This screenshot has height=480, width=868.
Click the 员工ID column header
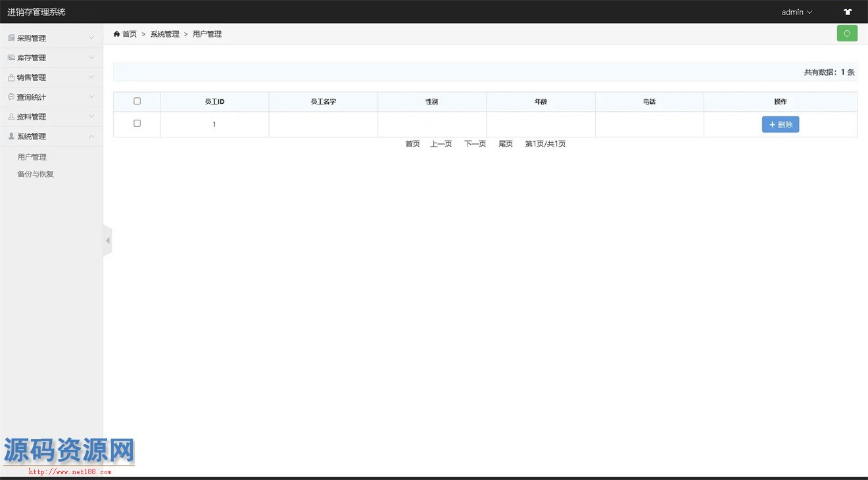click(214, 102)
